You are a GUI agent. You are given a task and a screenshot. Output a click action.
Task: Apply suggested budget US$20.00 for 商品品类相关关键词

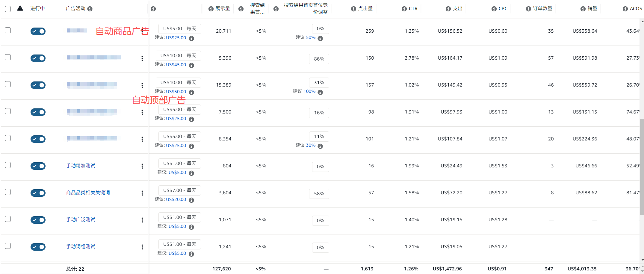pos(176,199)
